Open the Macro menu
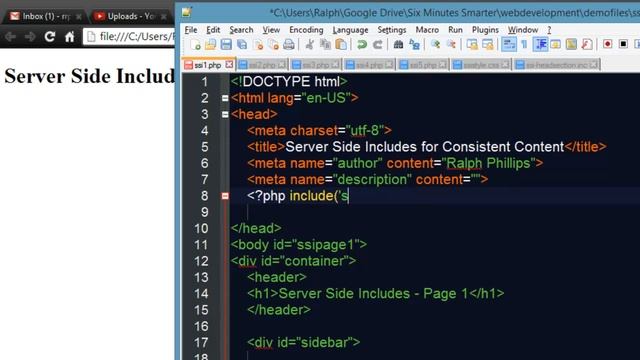640x360 pixels. pos(427,30)
